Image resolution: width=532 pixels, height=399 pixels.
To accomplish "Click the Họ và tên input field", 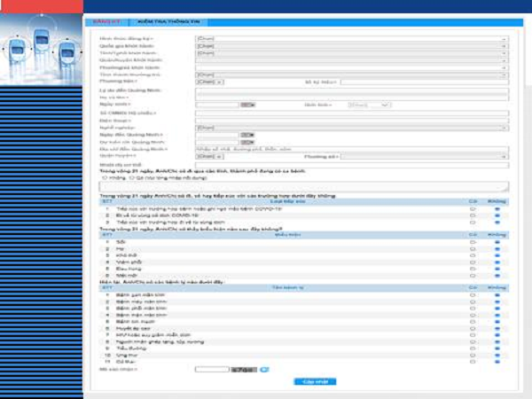I will click(351, 98).
